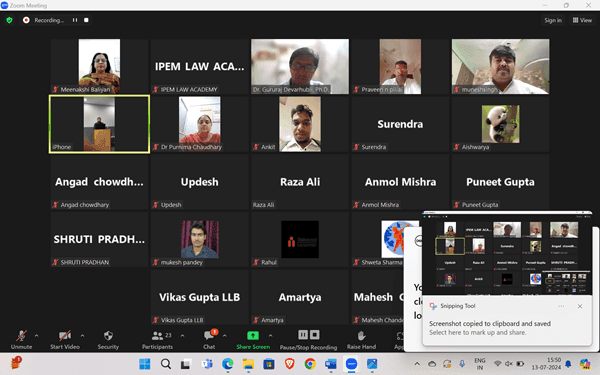Open Google Chrome from taskbar

click(x=310, y=364)
